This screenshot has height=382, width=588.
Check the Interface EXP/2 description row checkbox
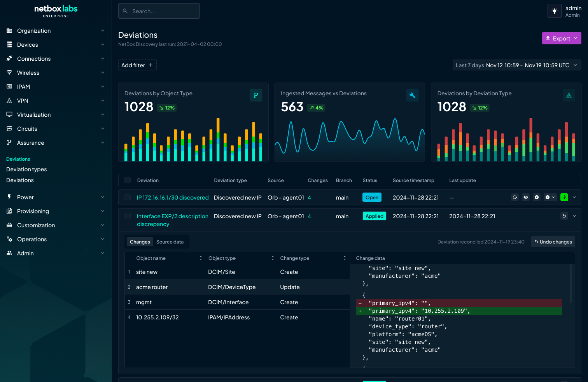128,216
